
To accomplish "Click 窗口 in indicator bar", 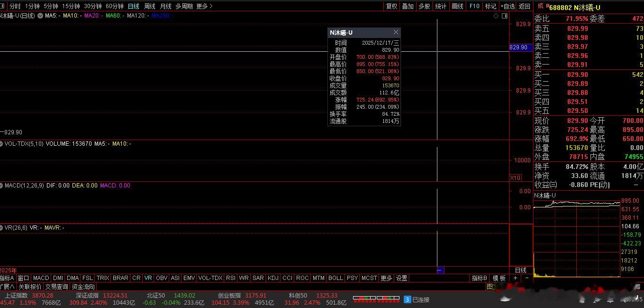I will tap(23, 278).
